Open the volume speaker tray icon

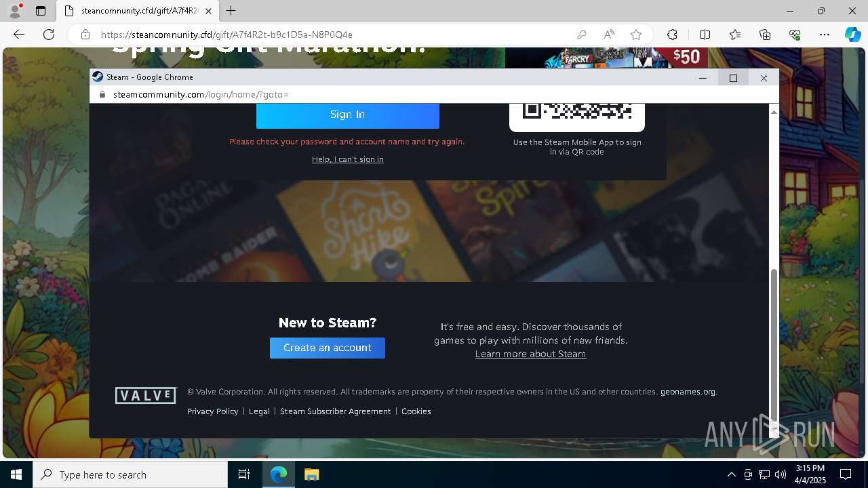[x=780, y=474]
